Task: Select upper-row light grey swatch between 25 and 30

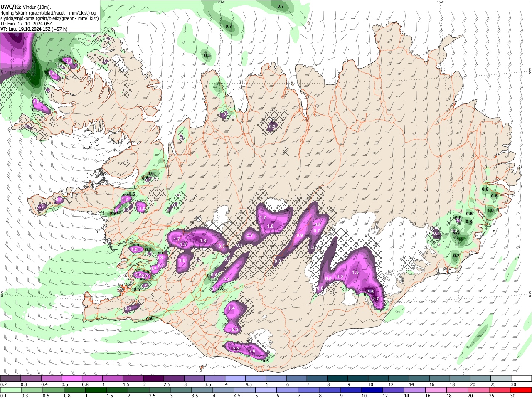Action: click(501, 379)
